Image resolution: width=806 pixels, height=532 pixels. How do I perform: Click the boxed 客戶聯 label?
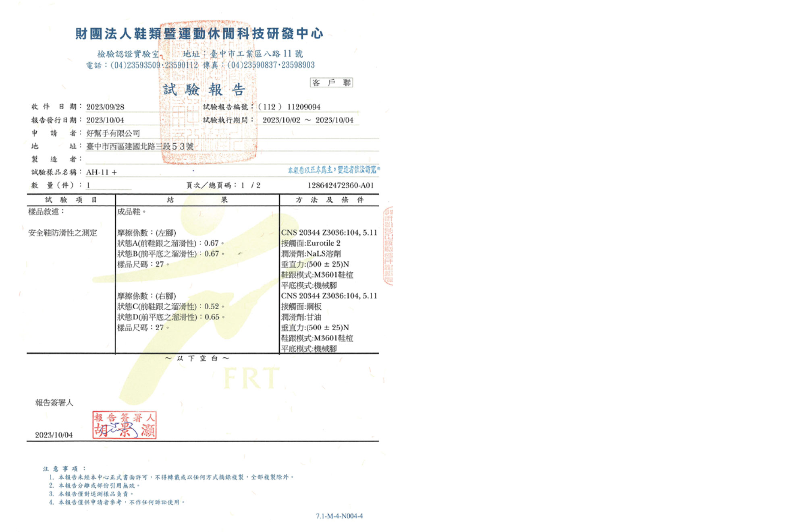pyautogui.click(x=331, y=83)
